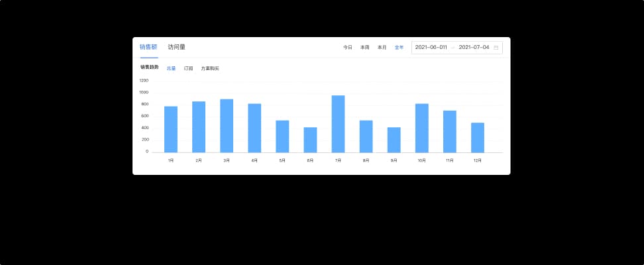Select the 本周 time filter

[364, 48]
